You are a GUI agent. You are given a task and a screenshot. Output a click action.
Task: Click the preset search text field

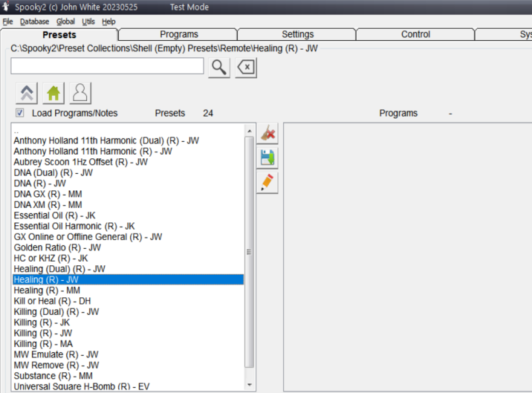(x=106, y=66)
